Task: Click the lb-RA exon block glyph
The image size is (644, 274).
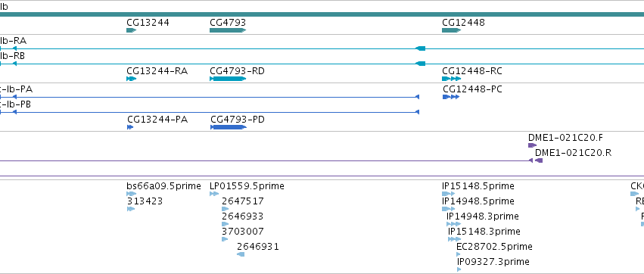Action: click(420, 48)
